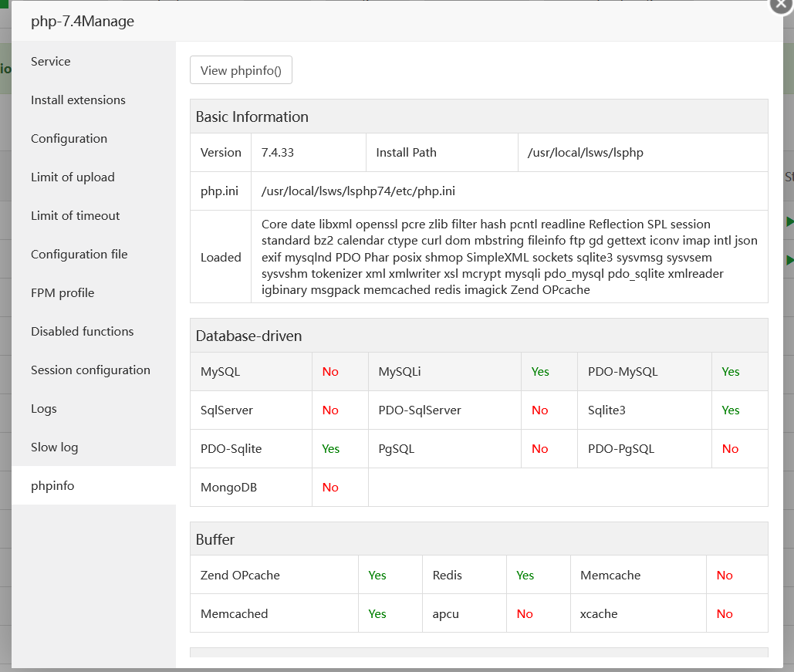
Task: Close the php-7.4Manage dialog
Action: [780, 6]
